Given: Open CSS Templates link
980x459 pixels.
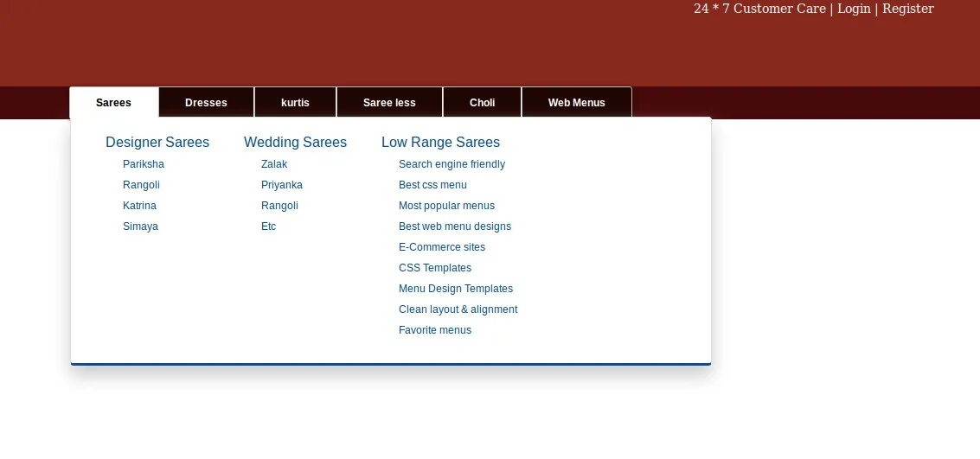Looking at the screenshot, I should [435, 267].
